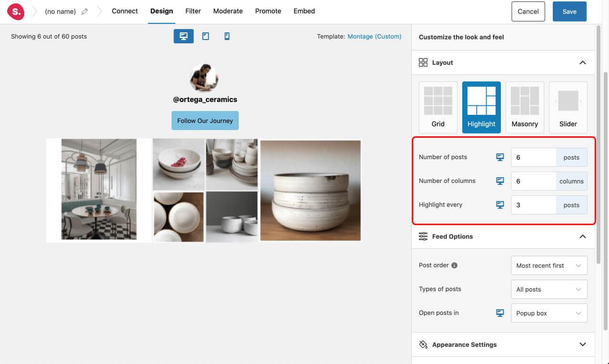This screenshot has height=364, width=609.
Task: Switch to desktop preview icon
Action: (x=183, y=36)
